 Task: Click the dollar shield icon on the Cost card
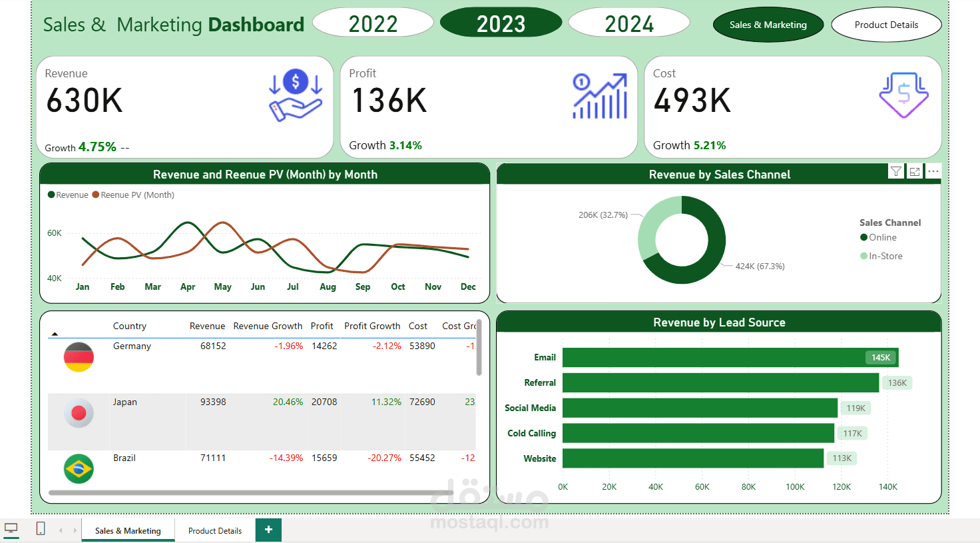tap(903, 95)
